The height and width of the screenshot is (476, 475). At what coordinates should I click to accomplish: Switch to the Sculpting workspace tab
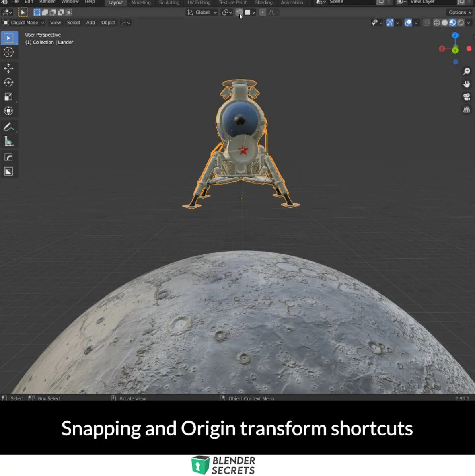coord(169,2)
